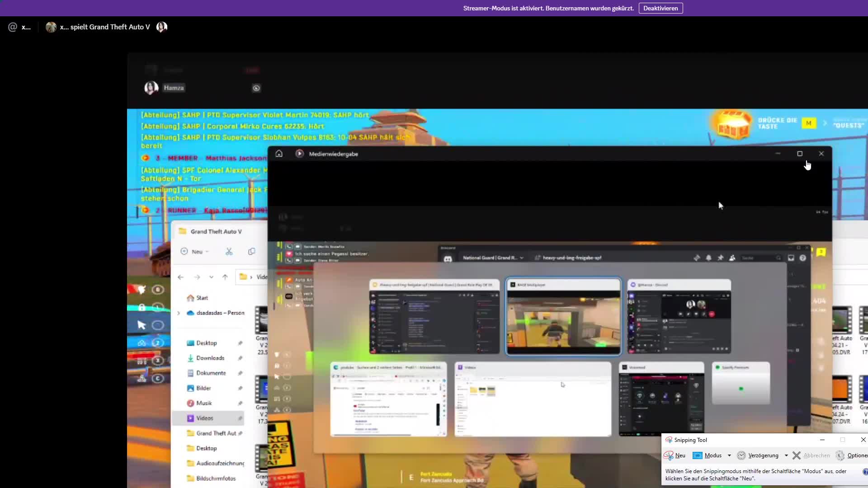The image size is (868, 488).
Task: Unpin Downloads via its pin icon
Action: pyautogui.click(x=240, y=358)
